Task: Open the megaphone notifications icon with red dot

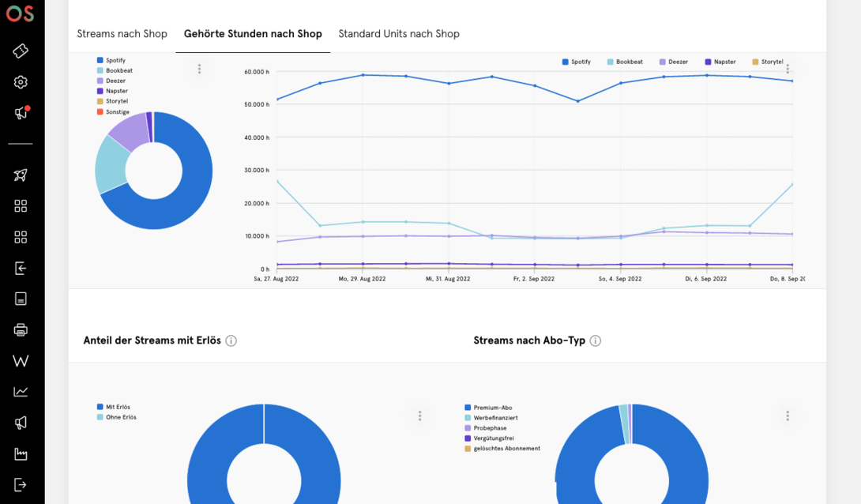Action: [x=21, y=112]
